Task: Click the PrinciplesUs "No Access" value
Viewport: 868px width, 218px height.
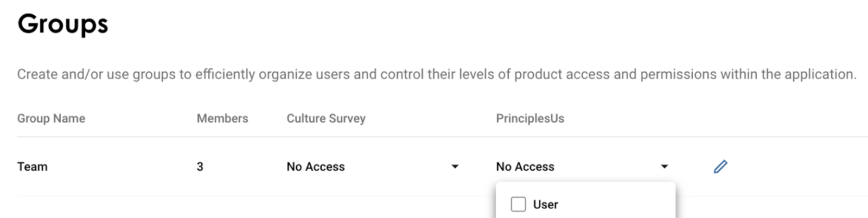Action: click(525, 167)
